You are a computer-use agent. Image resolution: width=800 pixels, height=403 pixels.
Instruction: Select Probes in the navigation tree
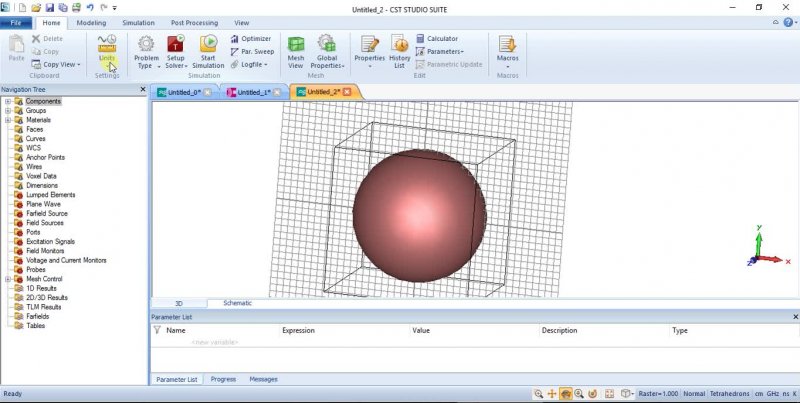tap(36, 270)
